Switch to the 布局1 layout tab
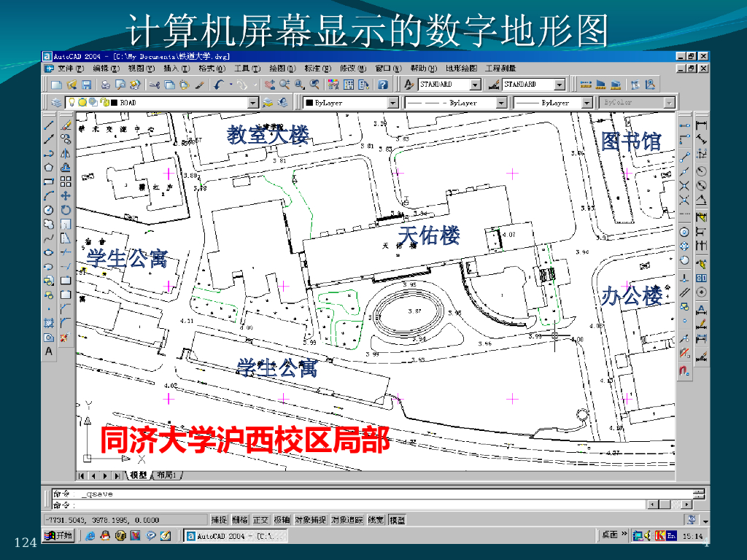The width and height of the screenshot is (747, 560). pyautogui.click(x=167, y=475)
